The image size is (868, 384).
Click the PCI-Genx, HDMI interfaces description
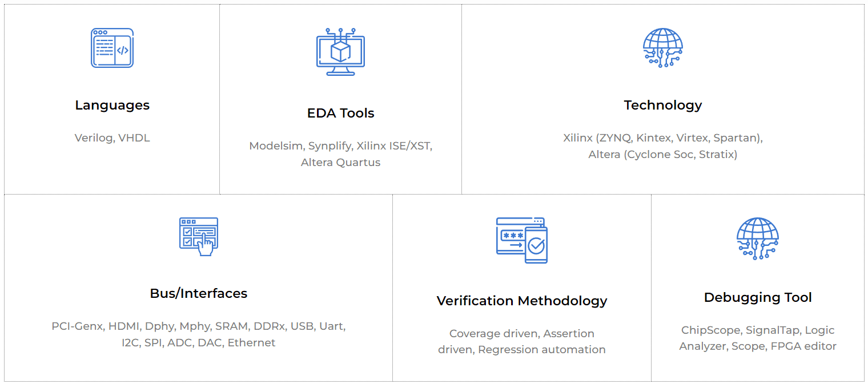click(199, 334)
